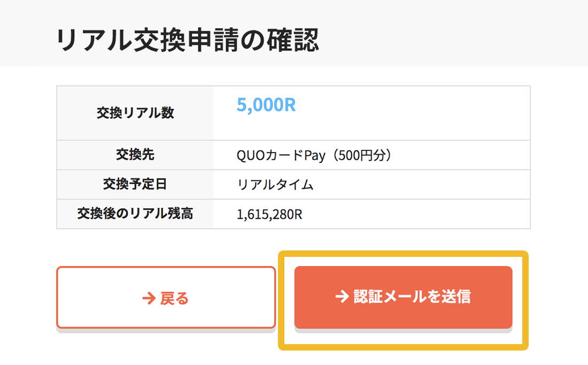Click the 認証メールを送信 button
Screen dimensions: 588x365
coord(403,297)
